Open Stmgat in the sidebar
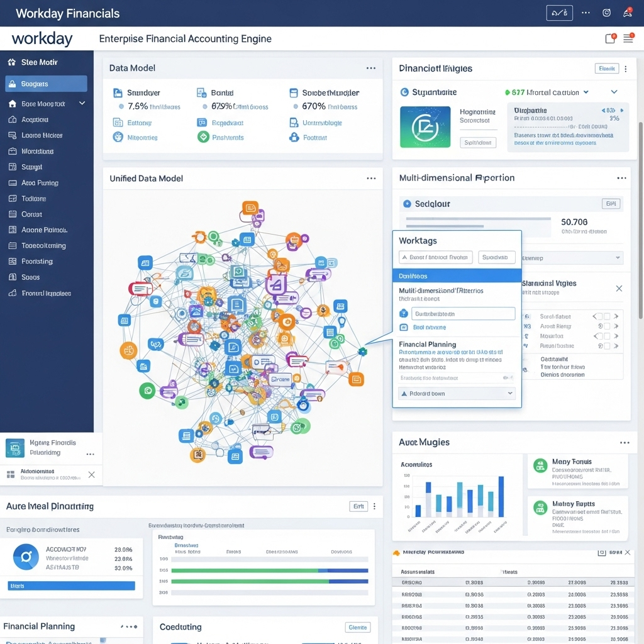The width and height of the screenshot is (644, 644). coord(31,167)
